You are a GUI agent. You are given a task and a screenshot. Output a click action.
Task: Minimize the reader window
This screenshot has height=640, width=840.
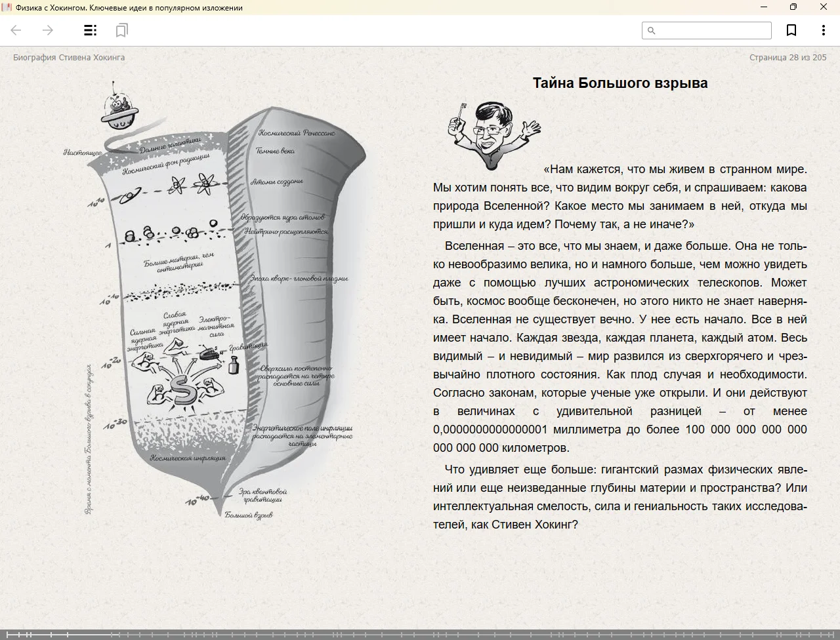click(x=764, y=7)
